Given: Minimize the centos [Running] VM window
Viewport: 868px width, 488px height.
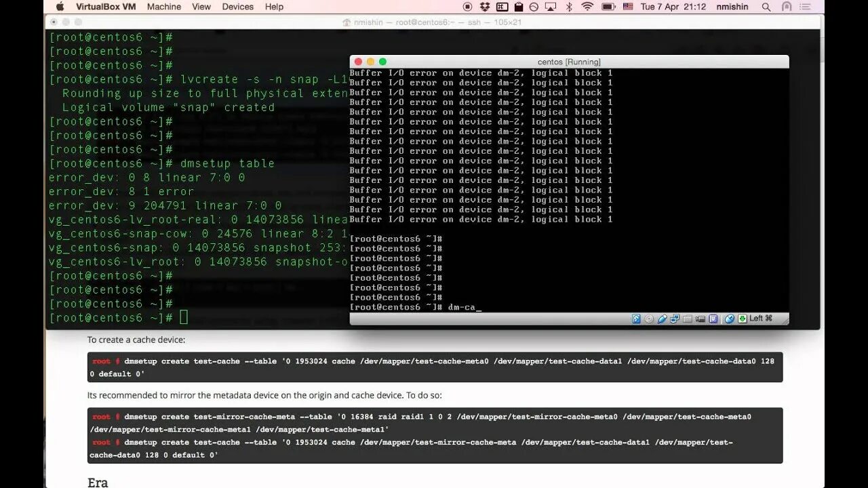Looking at the screenshot, I should pos(370,62).
